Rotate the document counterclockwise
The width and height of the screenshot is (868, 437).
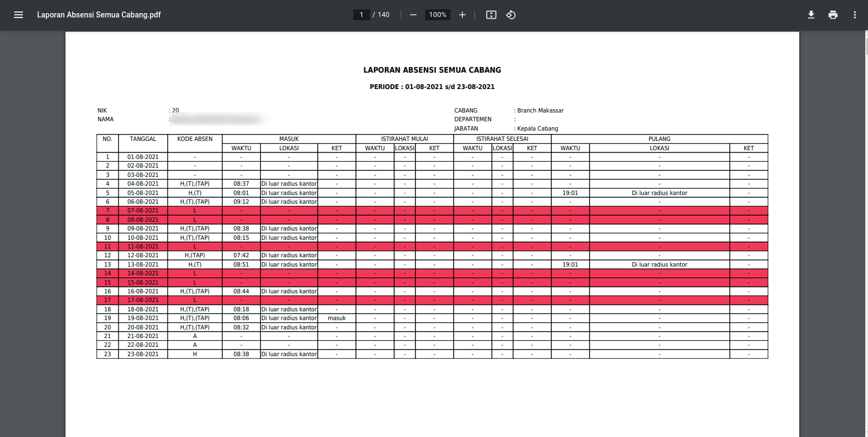coord(511,15)
